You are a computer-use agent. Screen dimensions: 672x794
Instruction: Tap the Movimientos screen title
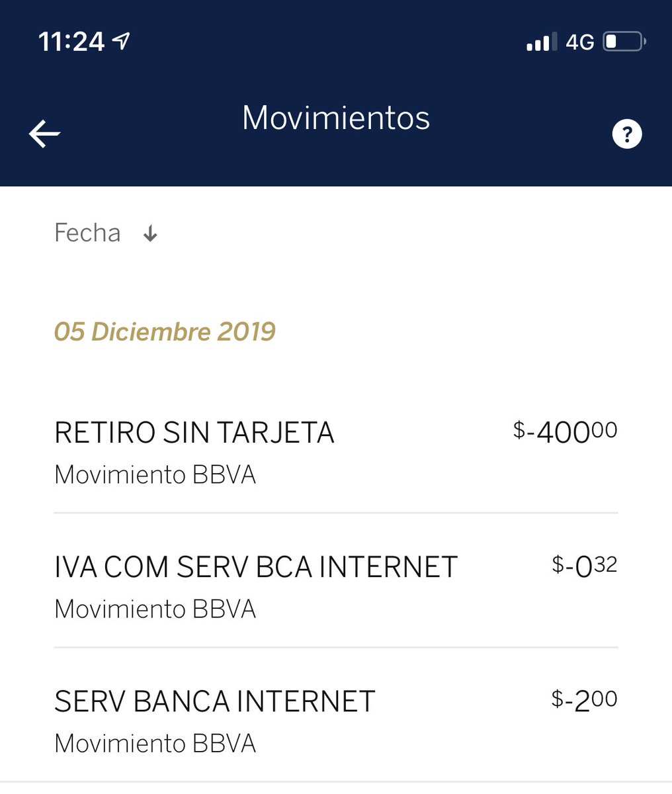point(336,118)
